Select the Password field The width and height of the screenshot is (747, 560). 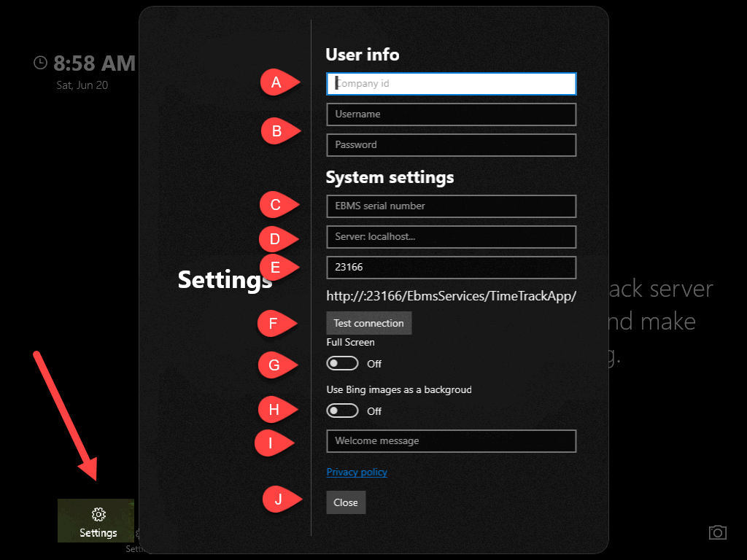tap(451, 145)
